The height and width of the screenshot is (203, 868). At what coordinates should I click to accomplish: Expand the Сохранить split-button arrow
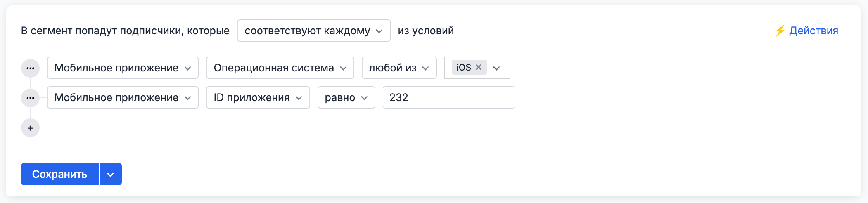[x=110, y=175]
